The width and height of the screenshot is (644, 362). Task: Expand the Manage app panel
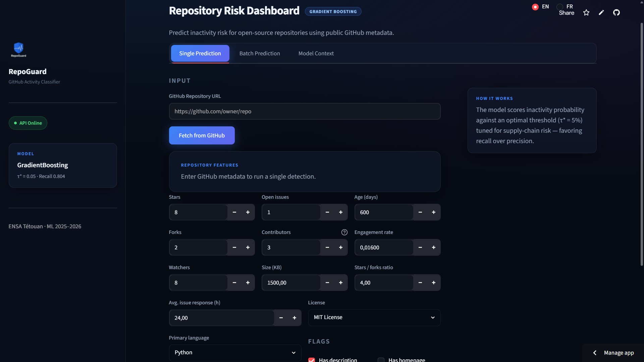coord(614,353)
